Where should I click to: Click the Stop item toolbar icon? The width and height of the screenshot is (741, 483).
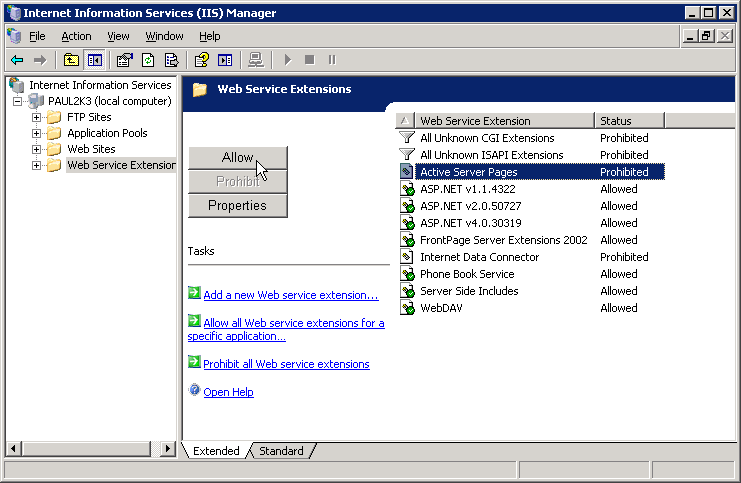310,60
